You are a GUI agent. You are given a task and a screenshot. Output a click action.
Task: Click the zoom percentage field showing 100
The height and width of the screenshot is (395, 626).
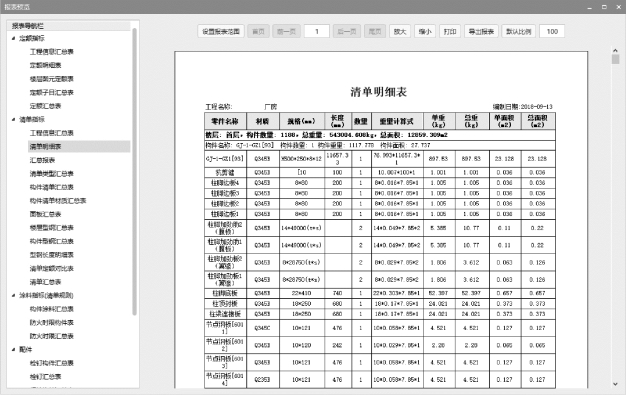552,32
